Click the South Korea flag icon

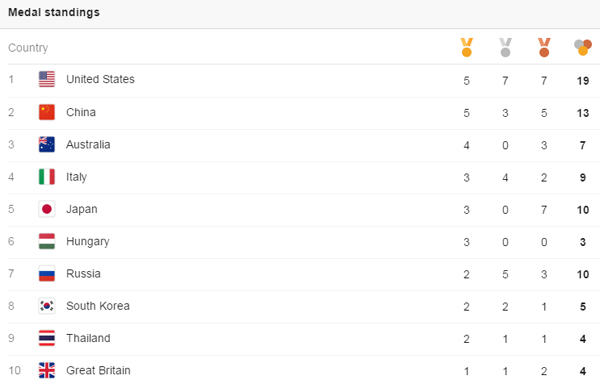(47, 306)
